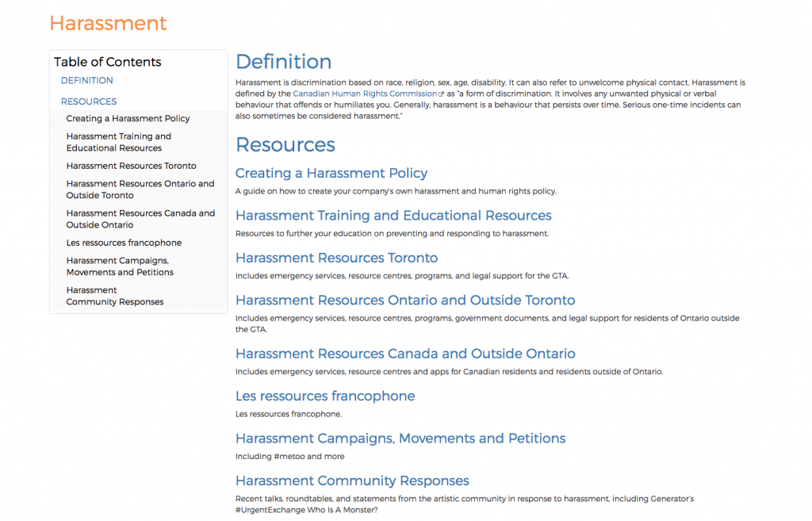Open Harassment Training and Educational Resources heading

tap(393, 216)
